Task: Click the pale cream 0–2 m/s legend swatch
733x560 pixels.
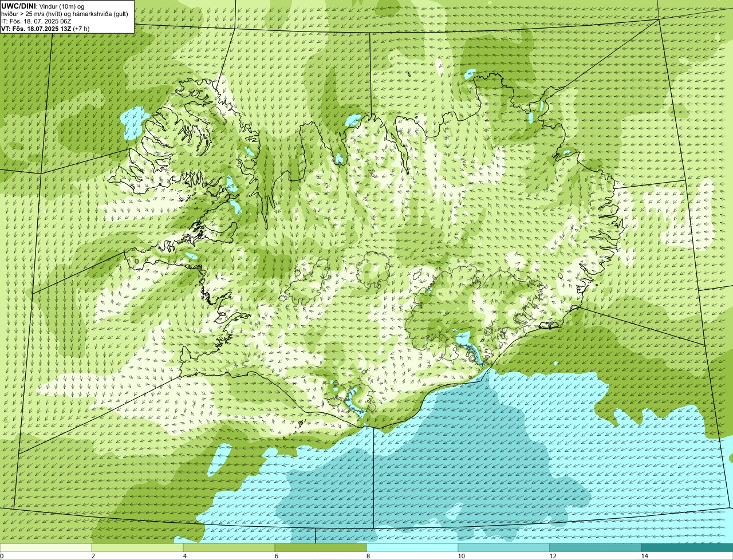Action: pos(46,547)
